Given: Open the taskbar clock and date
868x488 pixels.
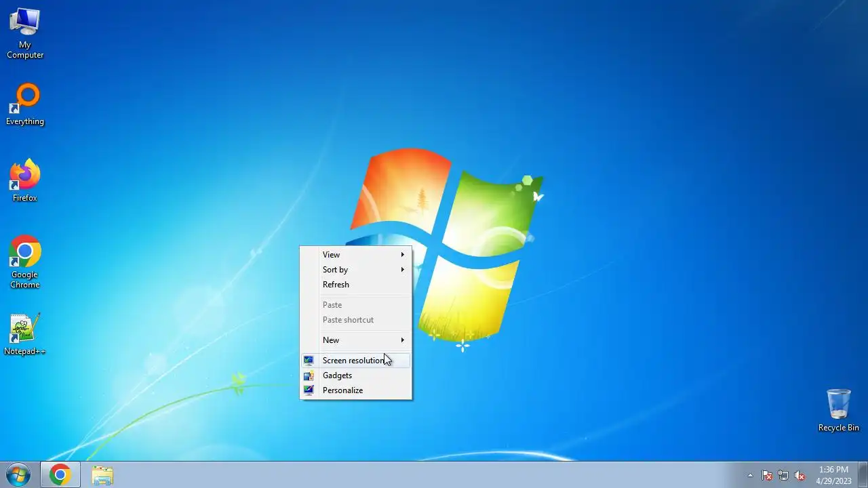Looking at the screenshot, I should [833, 475].
